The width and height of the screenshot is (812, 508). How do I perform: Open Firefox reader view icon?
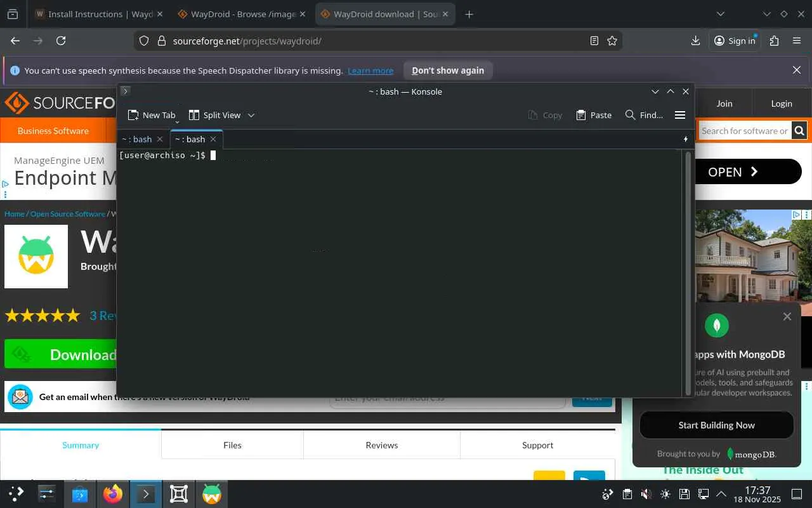(594, 41)
